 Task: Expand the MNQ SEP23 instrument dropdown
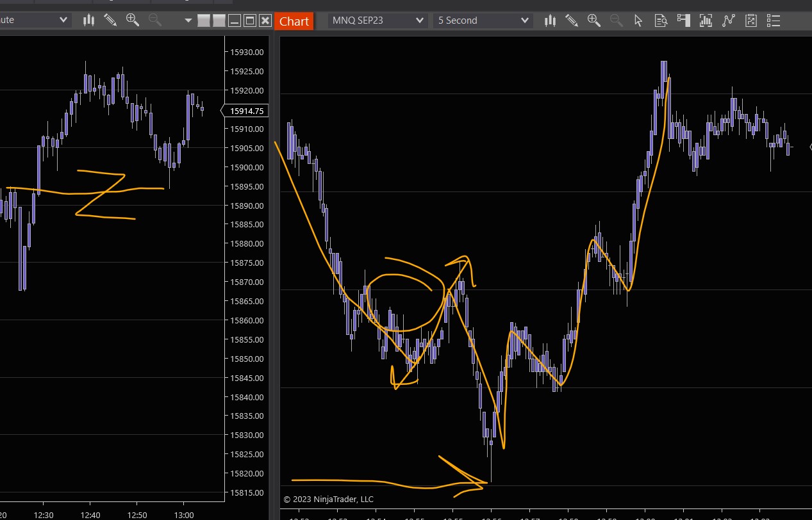pos(420,20)
